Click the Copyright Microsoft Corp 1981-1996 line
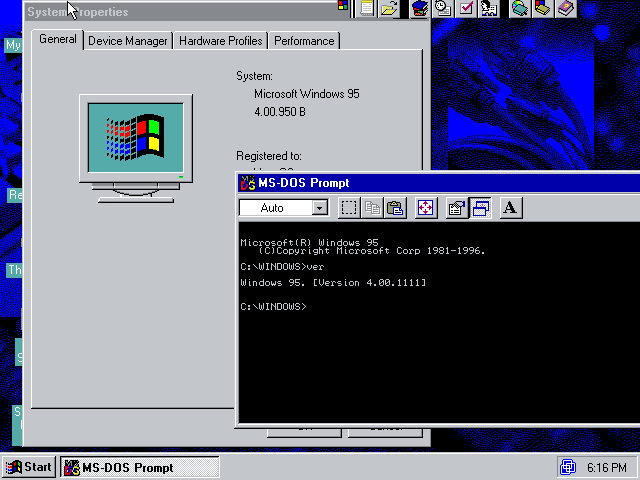This screenshot has height=480, width=640. click(372, 251)
